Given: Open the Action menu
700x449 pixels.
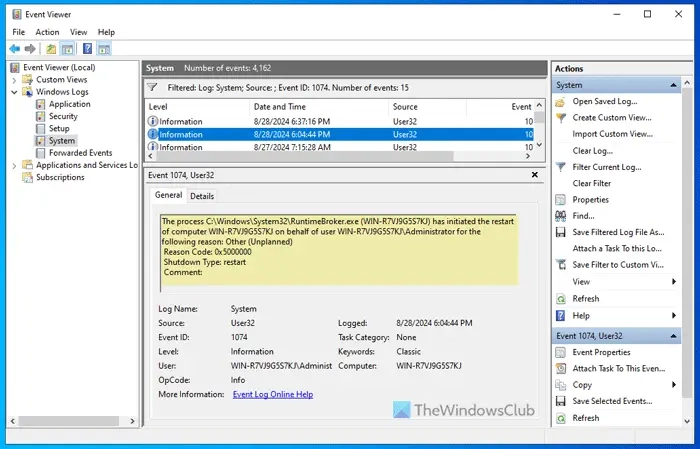Looking at the screenshot, I should (x=47, y=32).
